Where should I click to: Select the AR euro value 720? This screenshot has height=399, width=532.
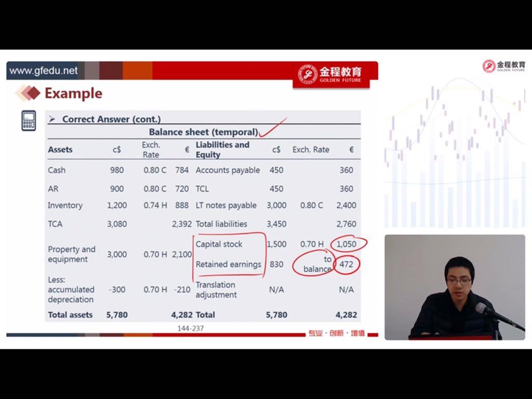[182, 189]
